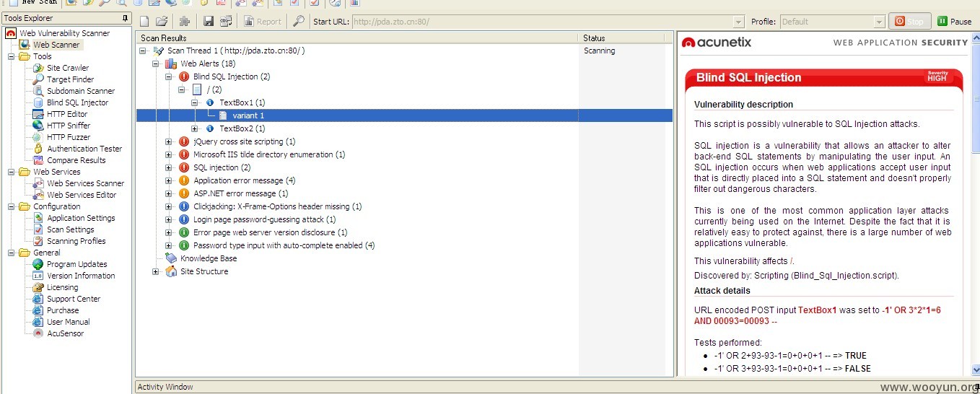Open Scan Settings in Configuration
The image size is (980, 394).
point(71,229)
